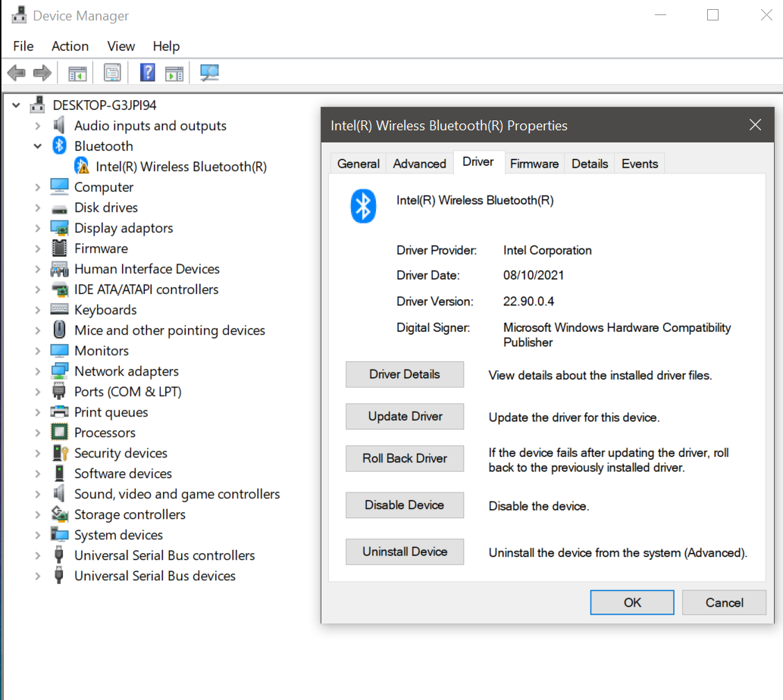This screenshot has width=783, height=700.
Task: Click the Disk drives icon
Action: point(59,208)
